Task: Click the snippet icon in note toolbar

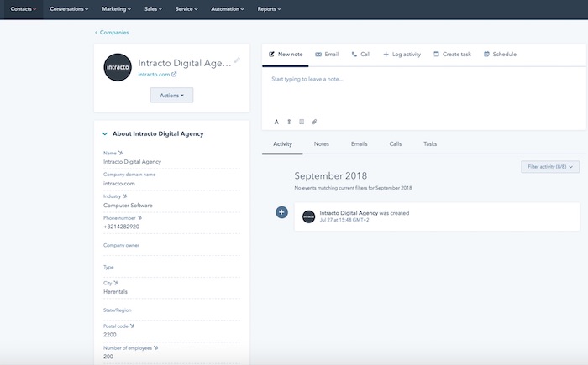Action: click(x=289, y=122)
